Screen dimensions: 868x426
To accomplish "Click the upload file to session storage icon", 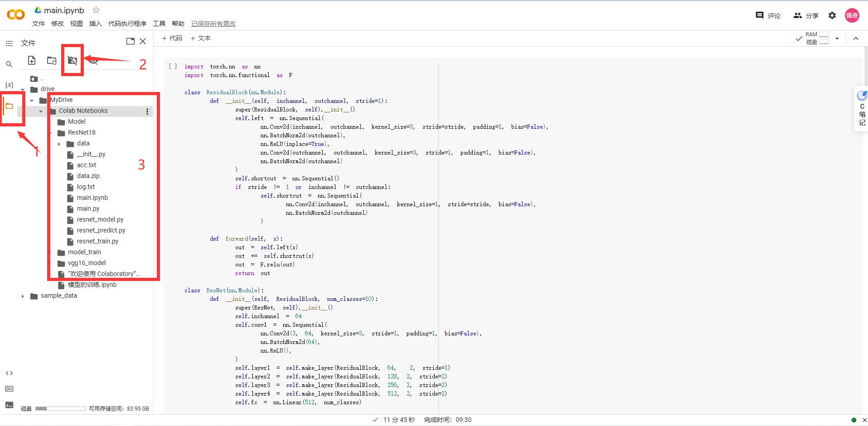I will (32, 60).
